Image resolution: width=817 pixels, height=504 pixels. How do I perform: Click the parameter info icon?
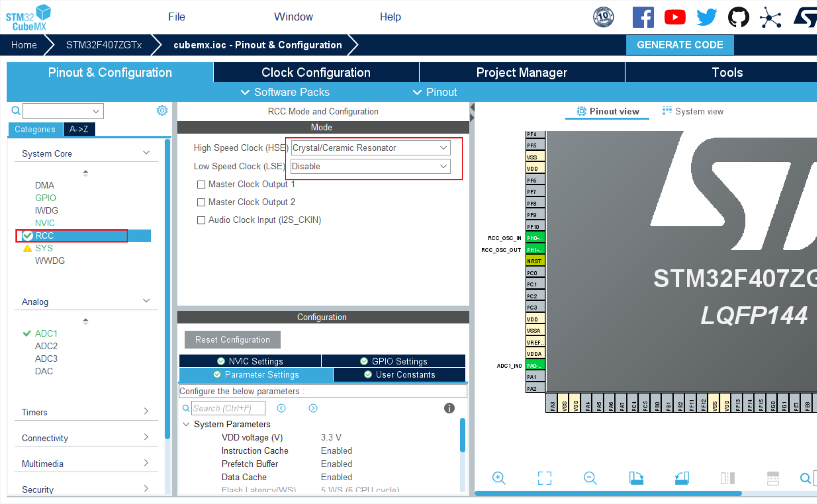coord(449,408)
